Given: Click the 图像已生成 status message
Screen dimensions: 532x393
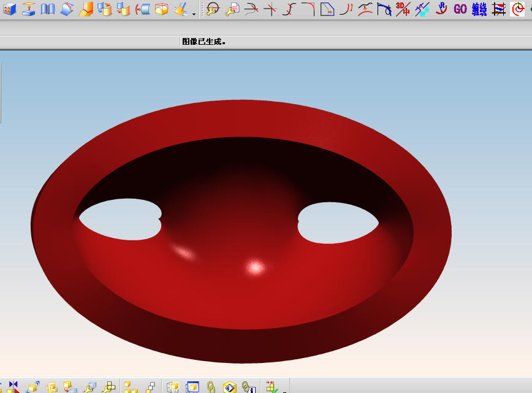Looking at the screenshot, I should coord(203,42).
